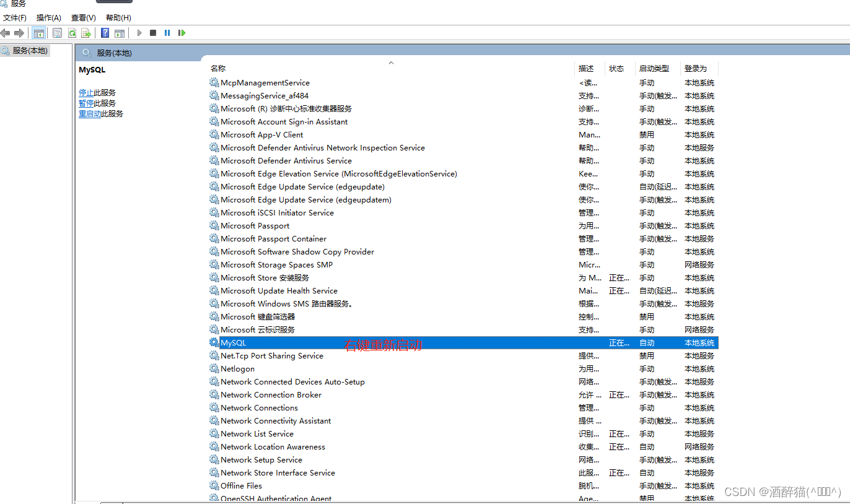Click the 暂停 link to pause service
850x504 pixels.
(x=86, y=103)
